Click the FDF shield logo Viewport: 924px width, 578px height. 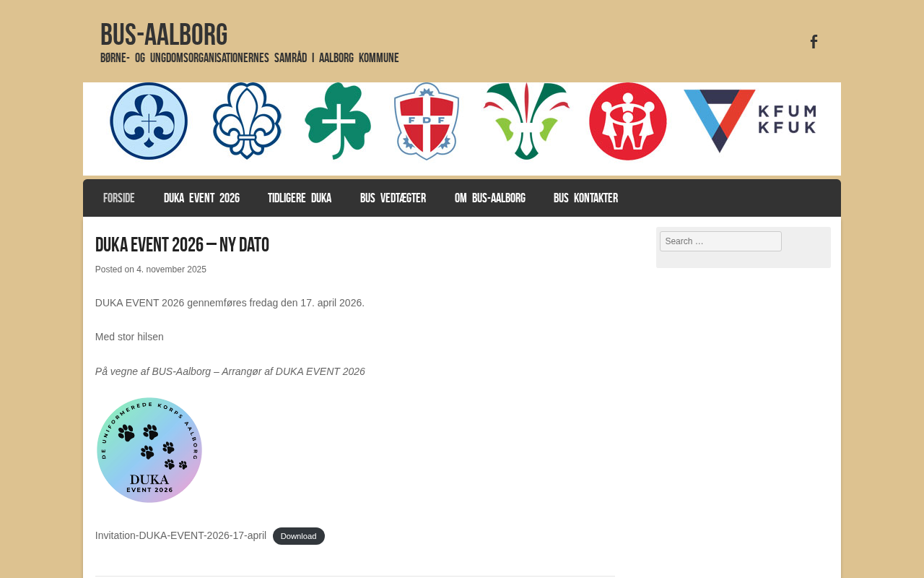point(427,121)
